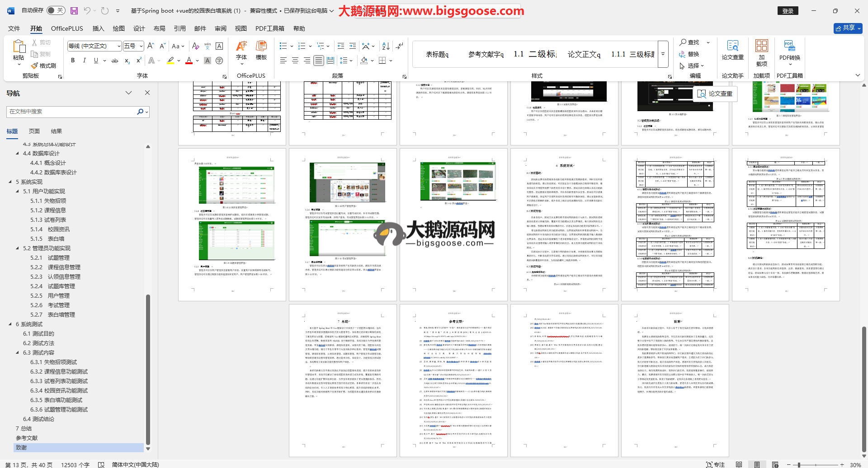This screenshot has height=468, width=868.
Task: Open the 论文查重 paper check tool
Action: pos(732,50)
